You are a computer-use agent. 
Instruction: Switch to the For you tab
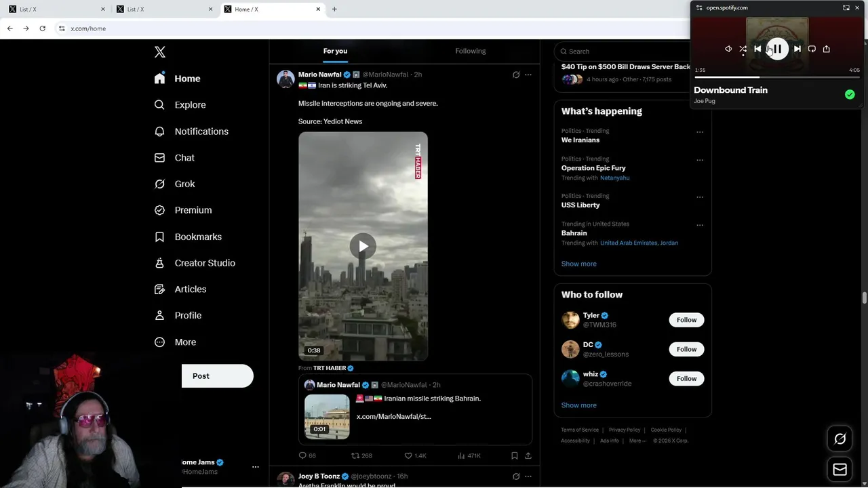coord(335,51)
